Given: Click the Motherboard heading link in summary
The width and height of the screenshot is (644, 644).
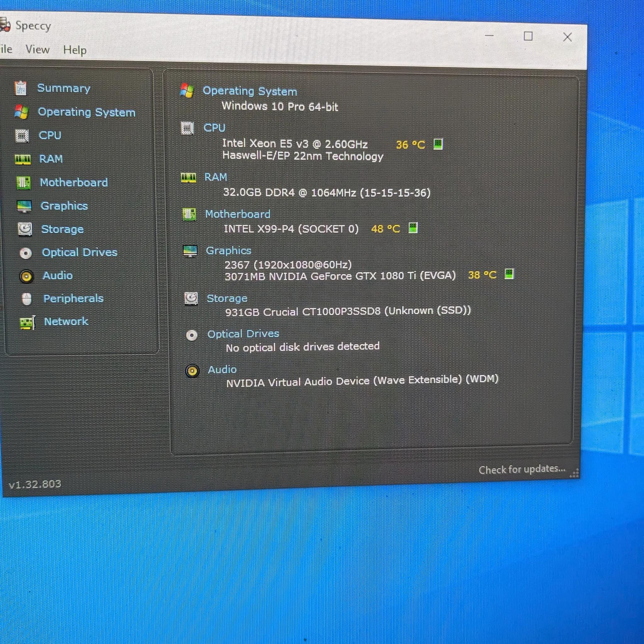Looking at the screenshot, I should 238,214.
